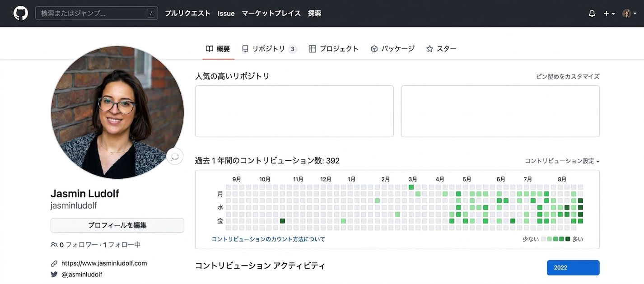This screenshot has width=644, height=284.
Task: Switch to the スター tab
Action: 441,49
